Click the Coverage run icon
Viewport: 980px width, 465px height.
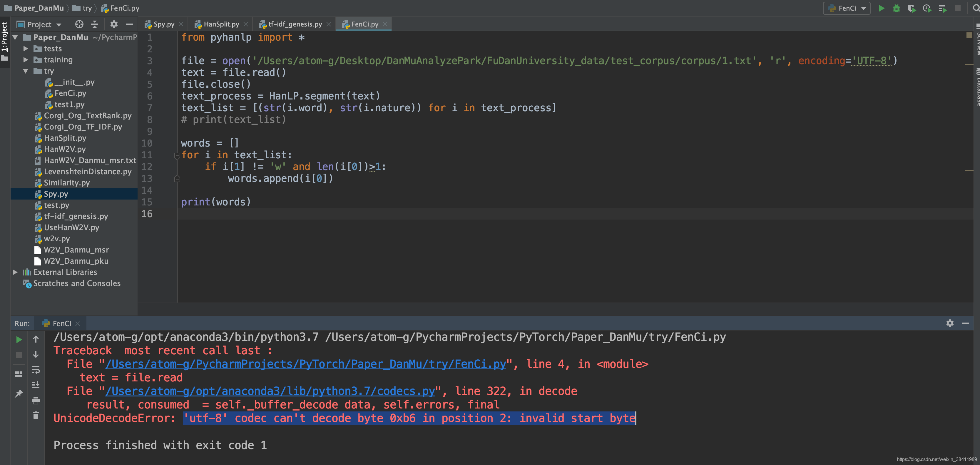click(x=911, y=9)
